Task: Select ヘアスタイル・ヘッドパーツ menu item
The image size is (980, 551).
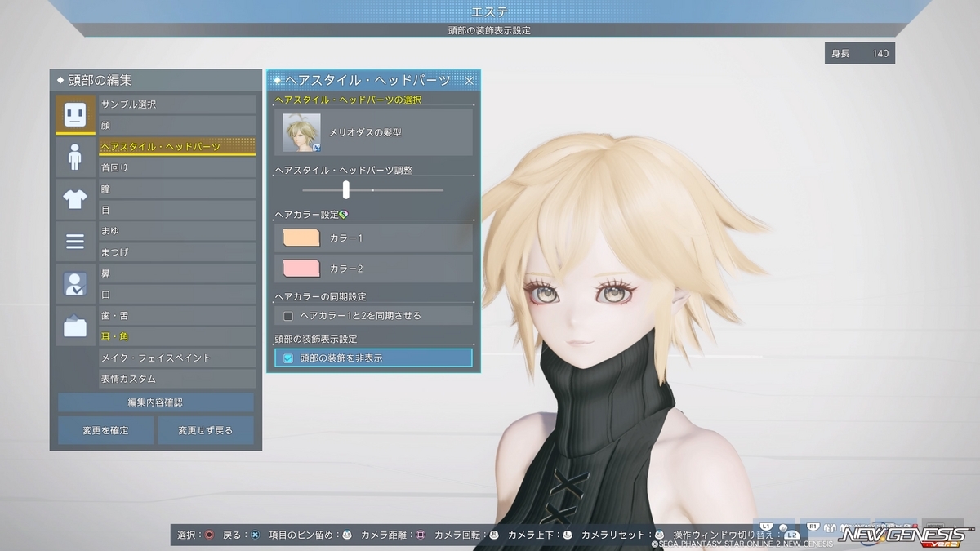Action: 177,147
